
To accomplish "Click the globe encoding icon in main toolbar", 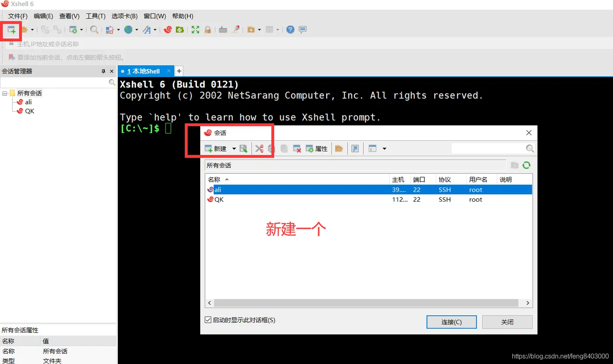I will pyautogui.click(x=128, y=30).
